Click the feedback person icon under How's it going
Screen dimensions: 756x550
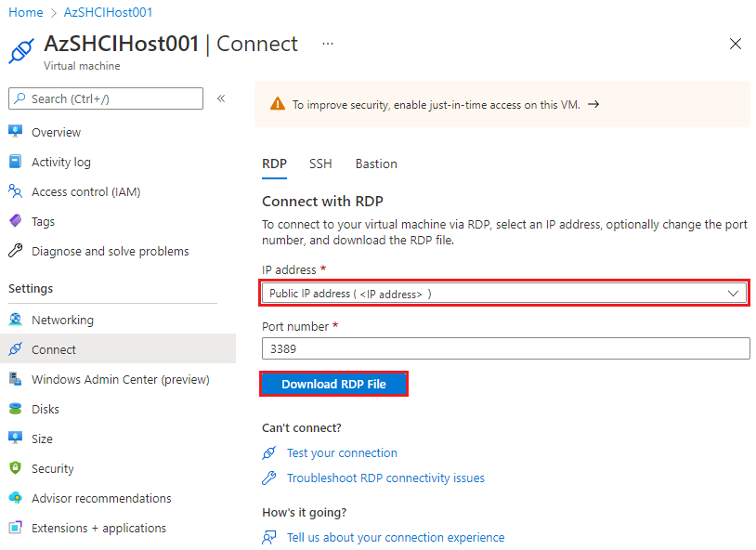pyautogui.click(x=269, y=537)
